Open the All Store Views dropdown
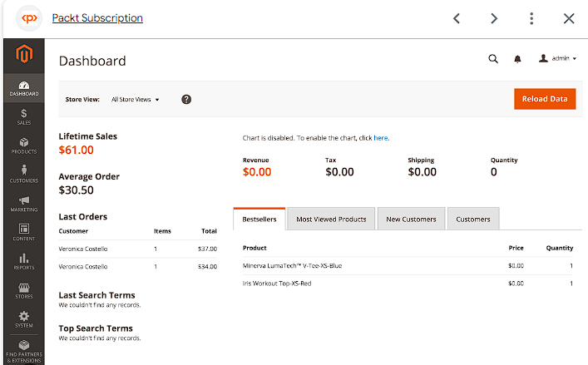The width and height of the screenshot is (588, 365). point(136,99)
